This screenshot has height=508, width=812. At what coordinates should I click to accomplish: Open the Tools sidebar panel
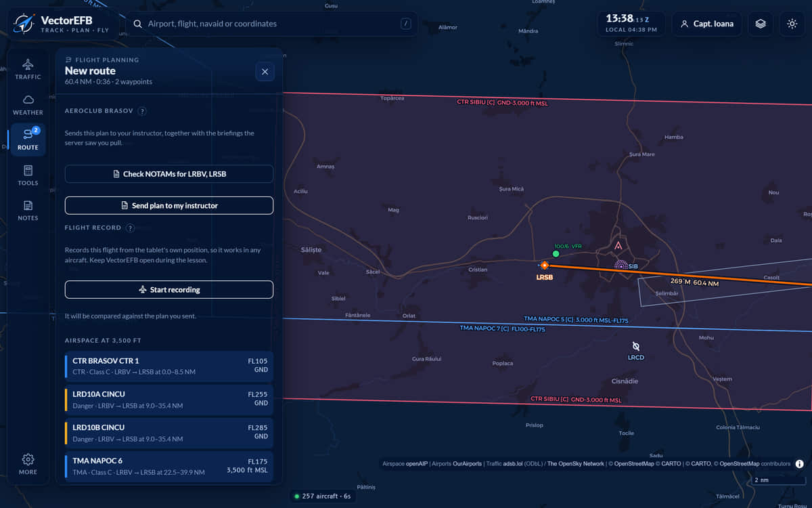click(28, 175)
